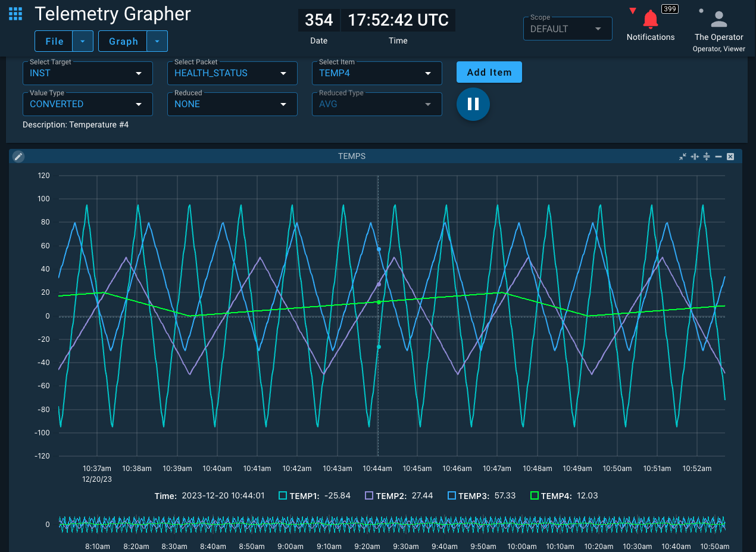Close the TEMPS graph panel

pyautogui.click(x=730, y=157)
